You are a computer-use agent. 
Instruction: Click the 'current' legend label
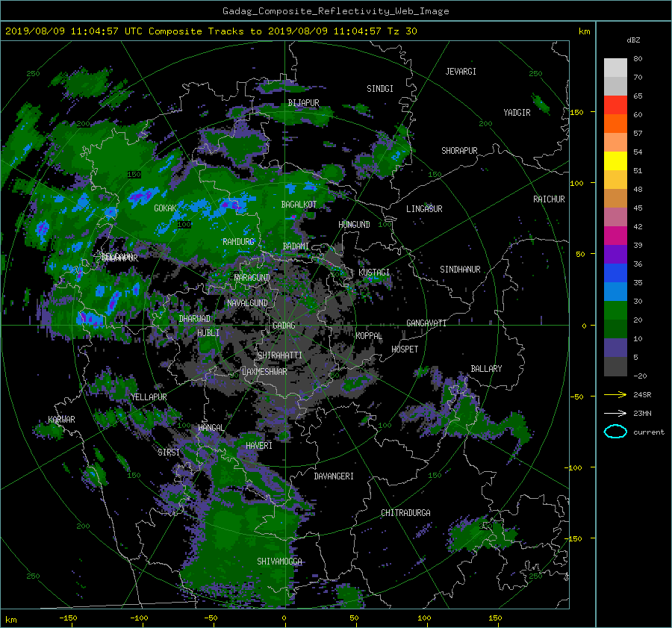pyautogui.click(x=648, y=432)
